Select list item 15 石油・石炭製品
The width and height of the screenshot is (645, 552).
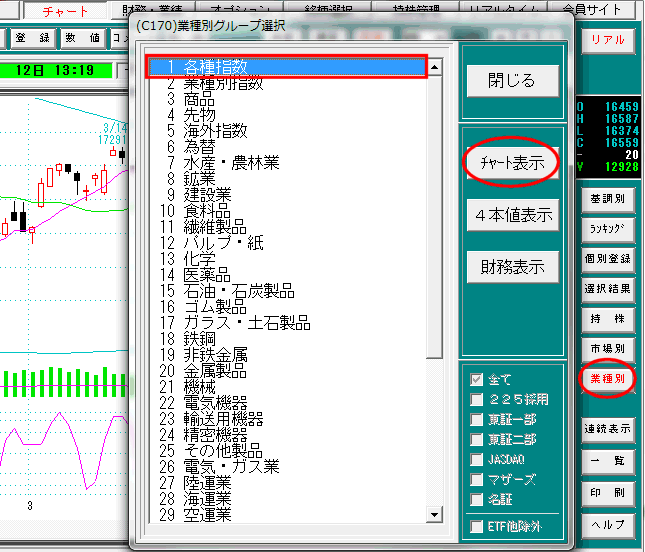click(287, 291)
